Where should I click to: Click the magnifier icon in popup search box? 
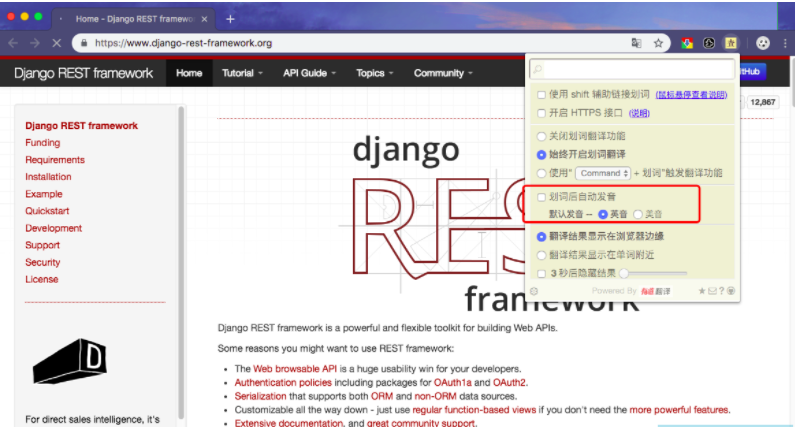pyautogui.click(x=537, y=69)
